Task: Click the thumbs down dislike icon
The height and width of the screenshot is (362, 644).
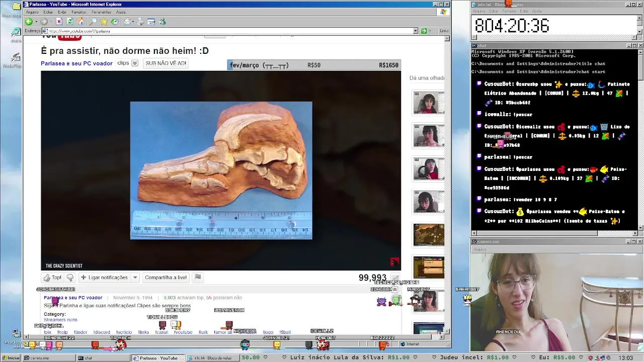Action: pyautogui.click(x=70, y=278)
